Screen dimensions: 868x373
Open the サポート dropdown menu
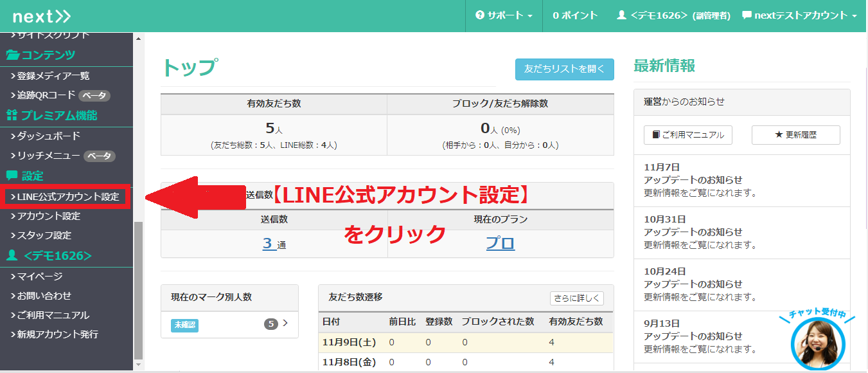pyautogui.click(x=504, y=15)
